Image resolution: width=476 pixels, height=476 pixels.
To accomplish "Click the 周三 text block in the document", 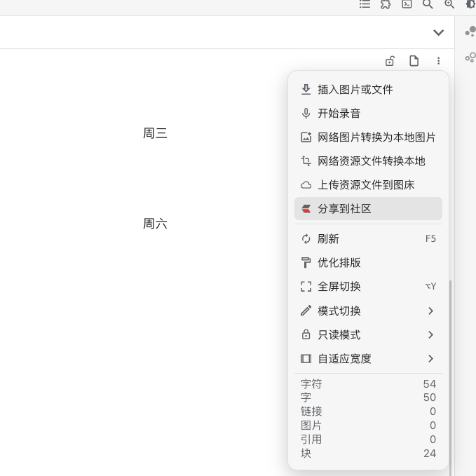I will tap(155, 133).
